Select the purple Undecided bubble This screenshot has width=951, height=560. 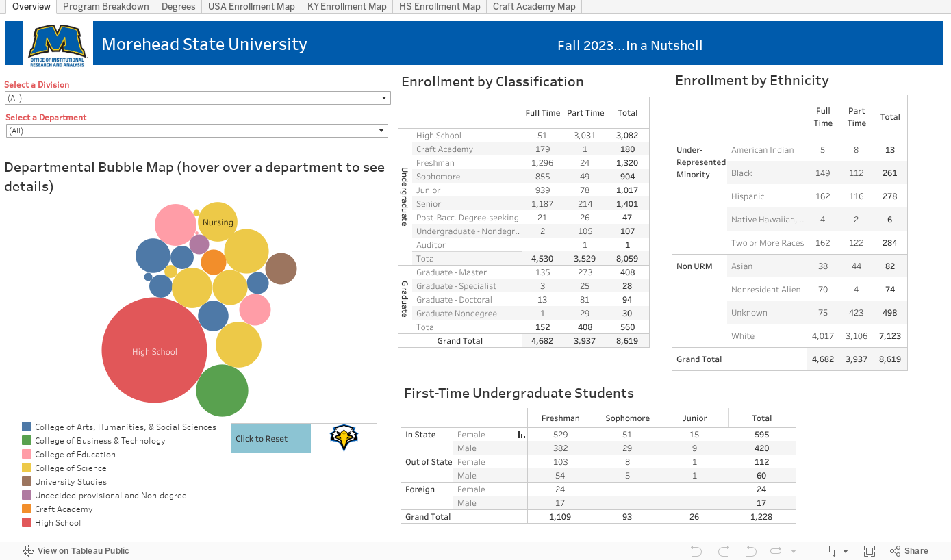pos(199,244)
